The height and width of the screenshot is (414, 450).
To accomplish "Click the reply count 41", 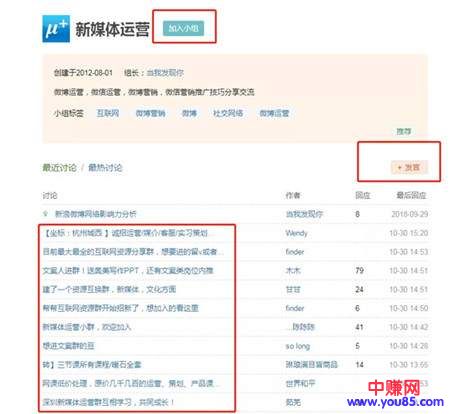I will point(359,327).
